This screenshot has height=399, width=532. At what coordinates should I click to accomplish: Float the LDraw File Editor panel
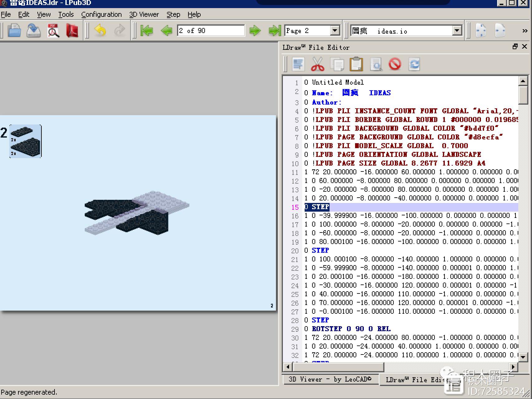pyautogui.click(x=515, y=46)
